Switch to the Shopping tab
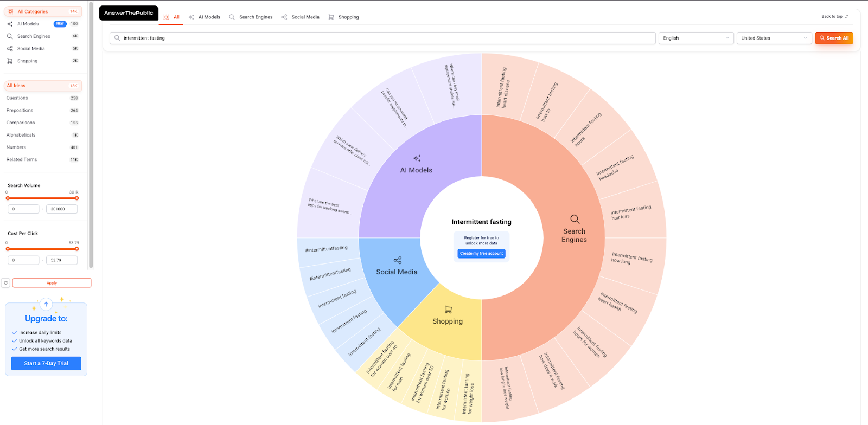The image size is (868, 425). coord(343,17)
